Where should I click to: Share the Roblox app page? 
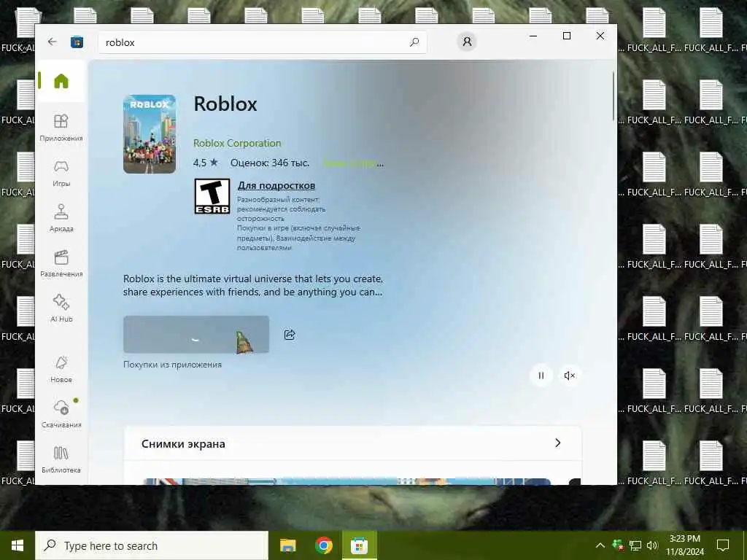tap(290, 335)
